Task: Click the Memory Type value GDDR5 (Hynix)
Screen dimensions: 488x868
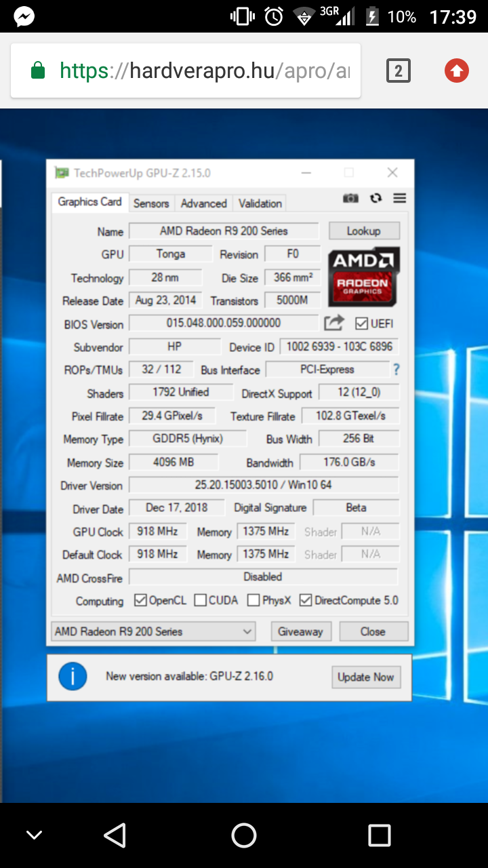Action: tap(188, 439)
